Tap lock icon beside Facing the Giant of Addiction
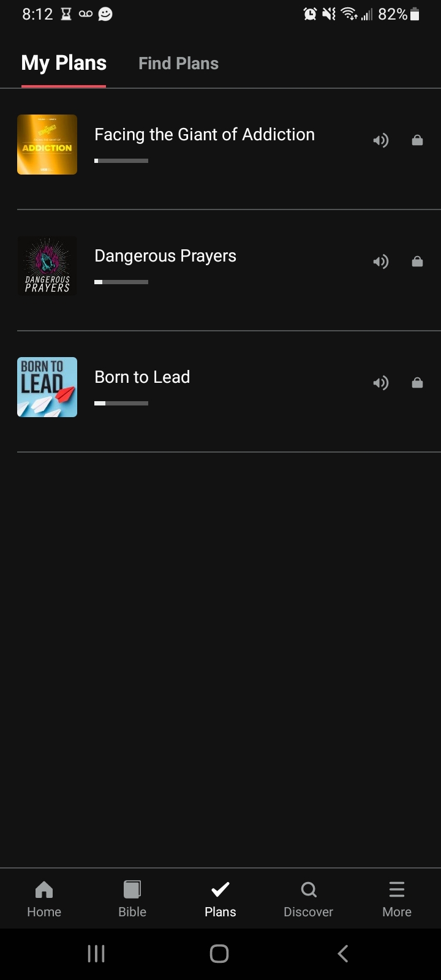 coord(417,141)
